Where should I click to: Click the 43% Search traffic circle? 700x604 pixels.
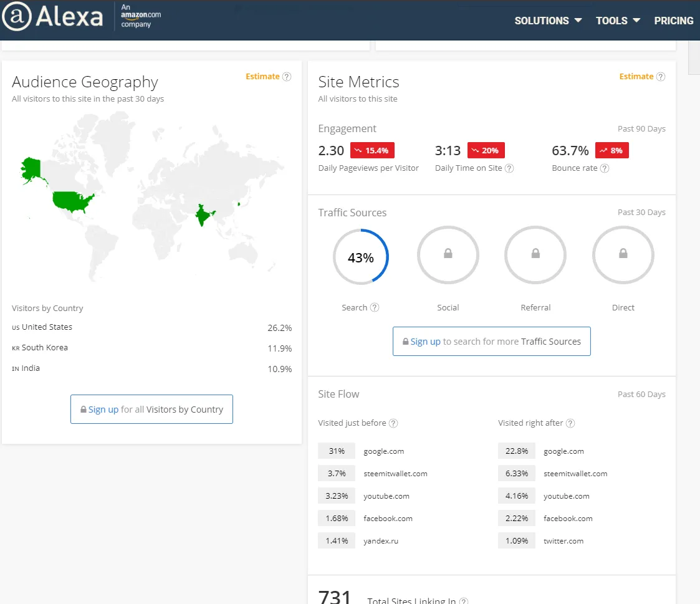(361, 257)
